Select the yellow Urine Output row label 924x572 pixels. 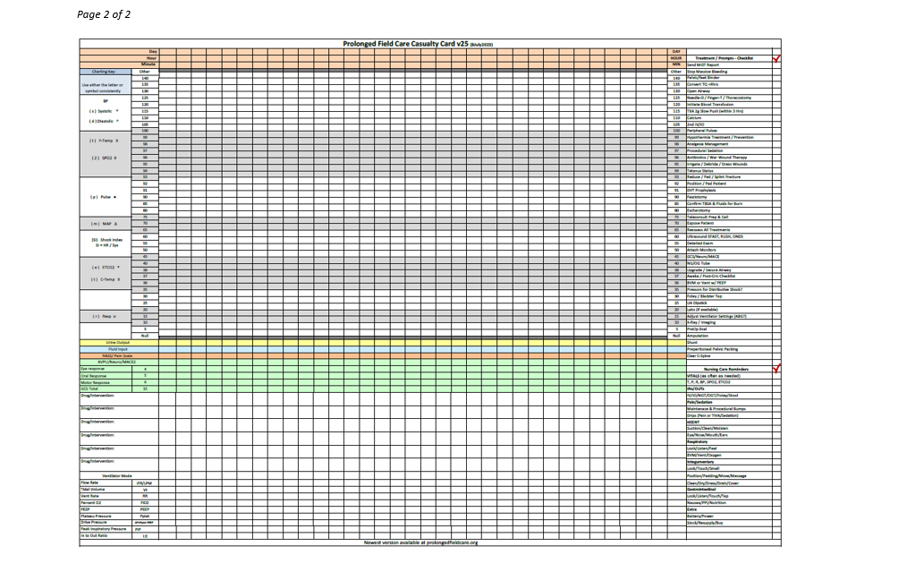coord(117,342)
